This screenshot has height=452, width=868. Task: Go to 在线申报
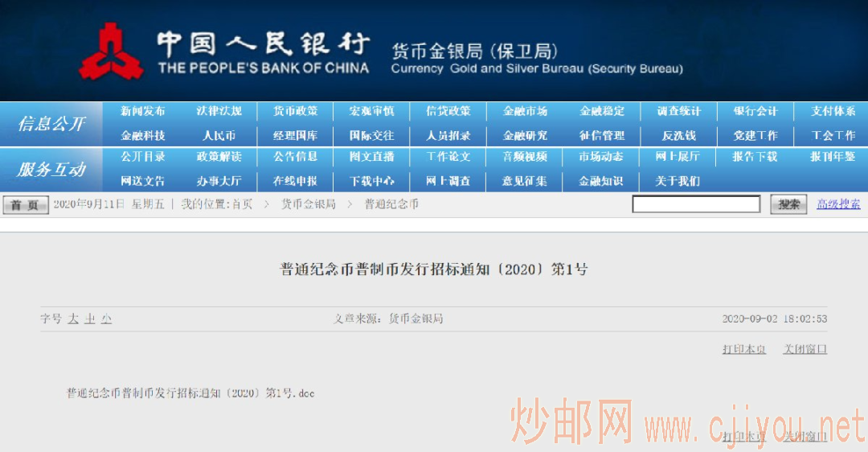point(295,181)
